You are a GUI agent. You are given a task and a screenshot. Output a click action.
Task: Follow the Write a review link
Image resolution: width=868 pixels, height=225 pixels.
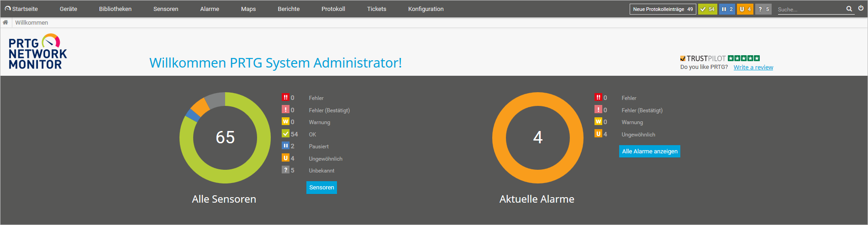(753, 67)
